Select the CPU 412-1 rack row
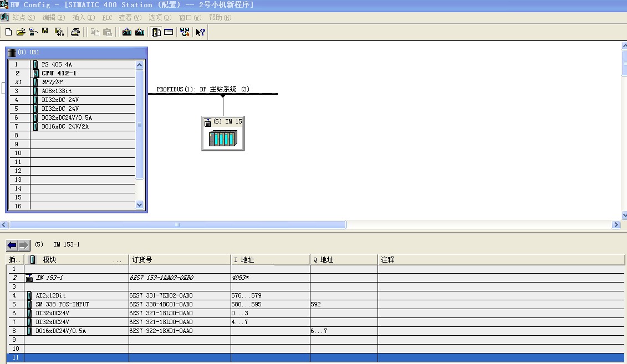Screen dimensions: 627x364 [x=72, y=73]
